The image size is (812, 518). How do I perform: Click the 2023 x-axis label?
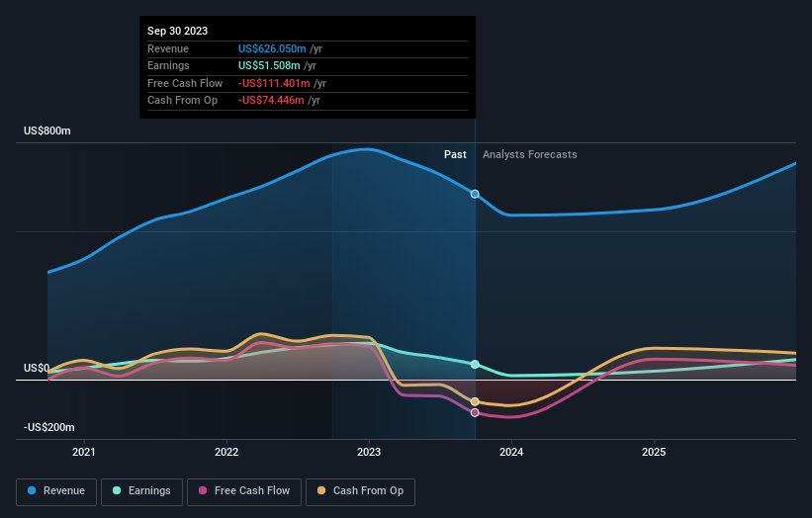369,453
